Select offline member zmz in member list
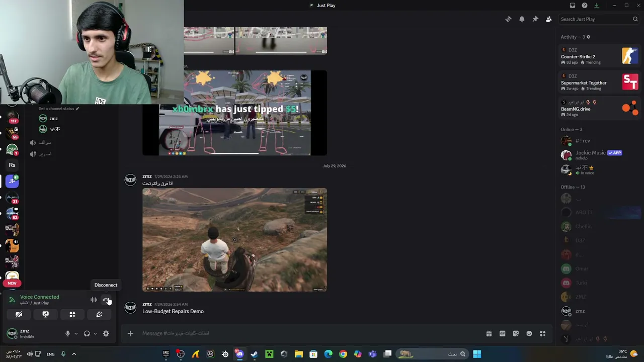Image resolution: width=644 pixels, height=362 pixels. [599, 311]
